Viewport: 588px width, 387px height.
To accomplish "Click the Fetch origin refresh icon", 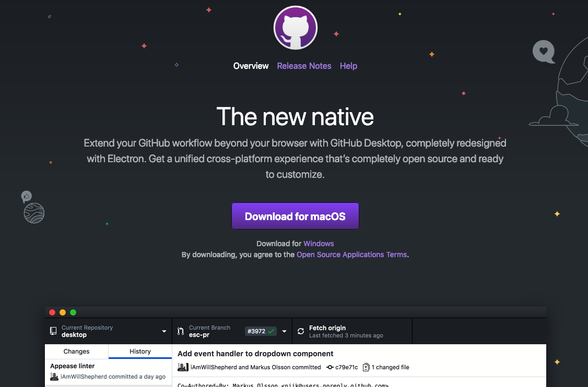I will click(x=301, y=331).
